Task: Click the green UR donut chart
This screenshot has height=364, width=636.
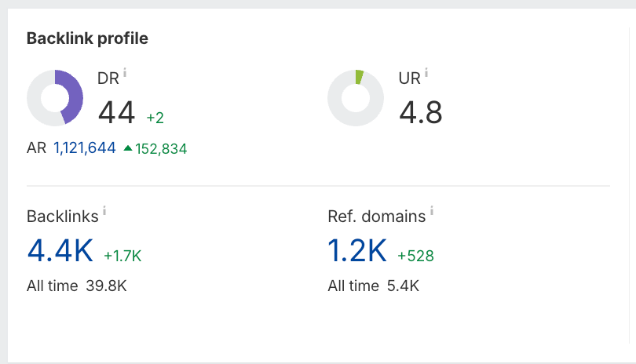Action: tap(356, 98)
